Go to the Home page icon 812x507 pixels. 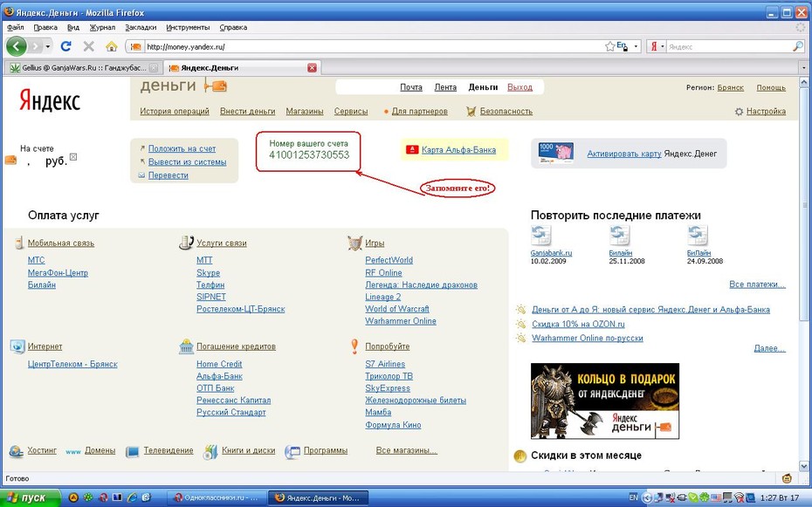point(112,46)
